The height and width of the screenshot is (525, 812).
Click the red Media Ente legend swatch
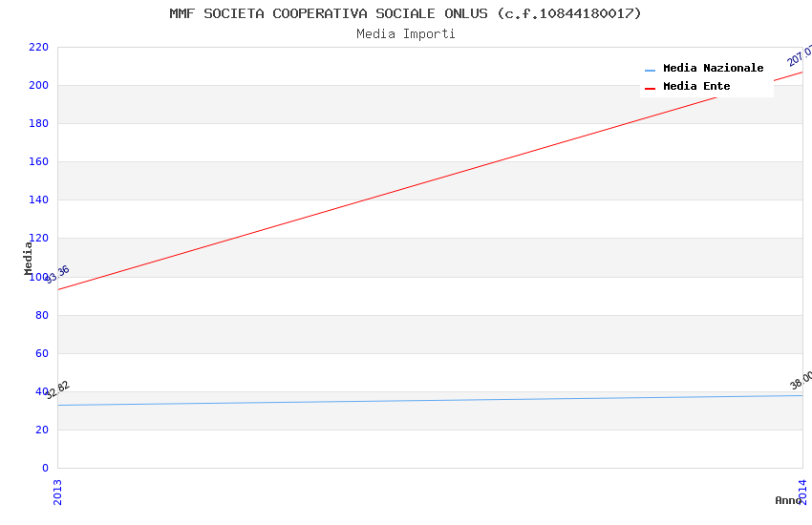pos(650,89)
